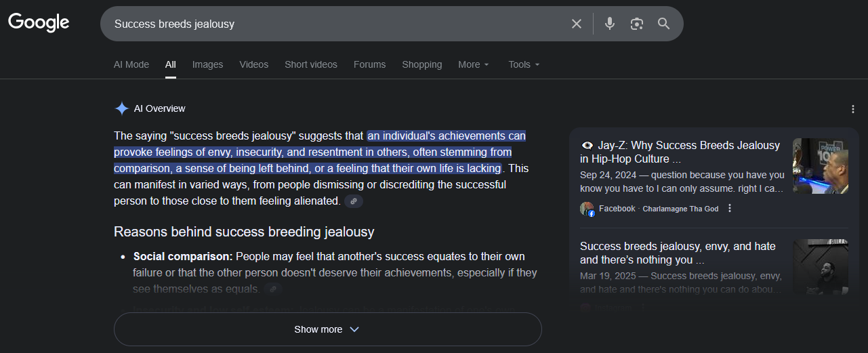Expand the More dropdown
868x353 pixels.
(474, 64)
